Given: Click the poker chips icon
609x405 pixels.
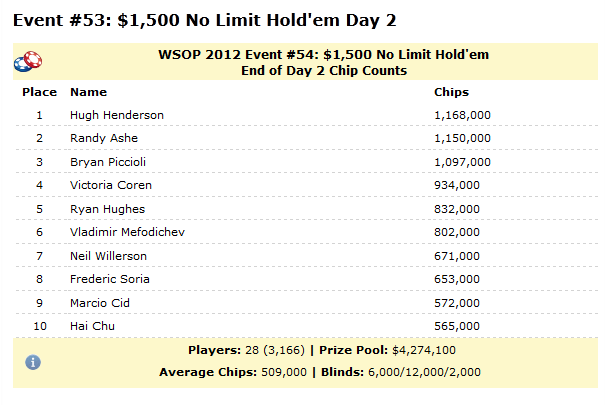Looking at the screenshot, I should pos(28,61).
